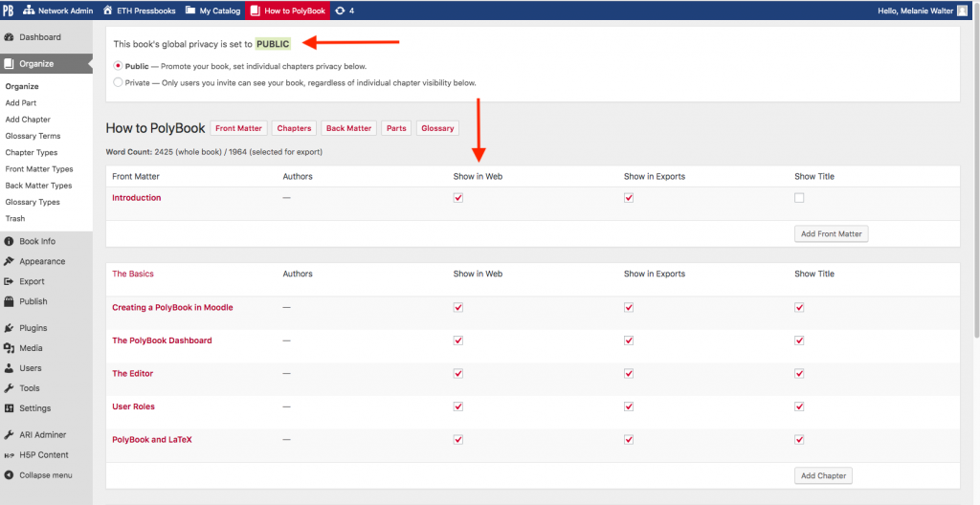
Task: Toggle Show in Web for Creating a PolyBook in Moodle
Action: tap(458, 308)
